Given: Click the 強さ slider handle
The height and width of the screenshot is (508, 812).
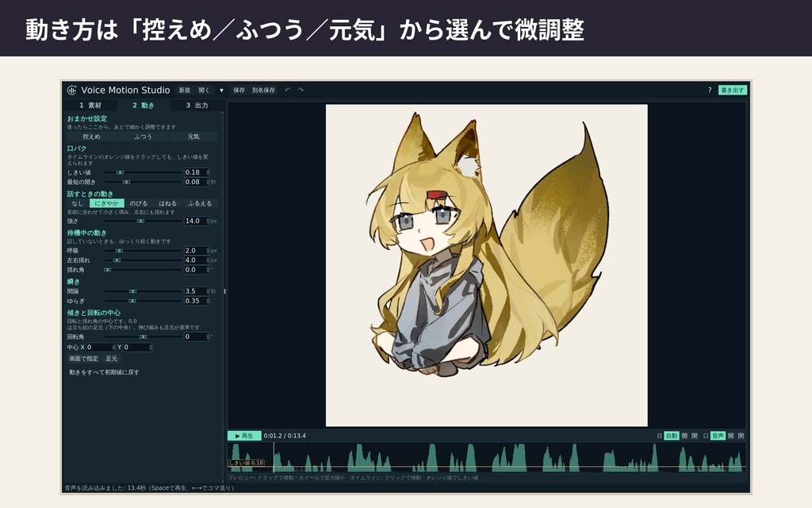Looking at the screenshot, I should tap(141, 221).
